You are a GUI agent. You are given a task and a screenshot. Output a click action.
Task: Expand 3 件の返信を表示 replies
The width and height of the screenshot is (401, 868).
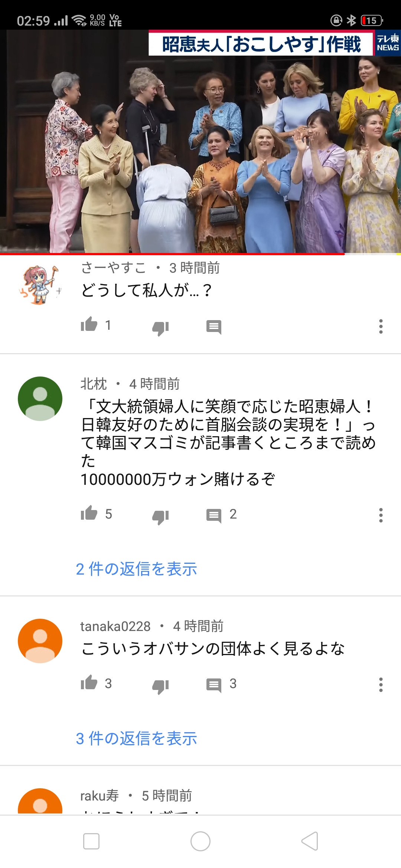tap(136, 738)
